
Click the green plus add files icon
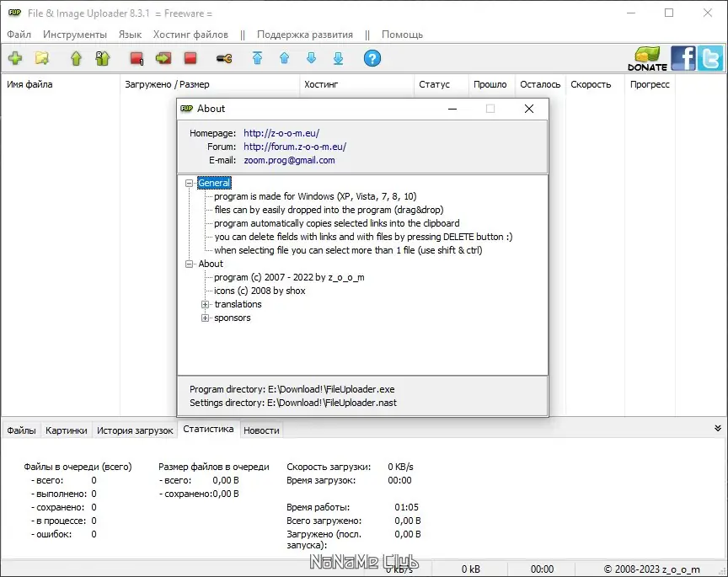click(x=15, y=58)
